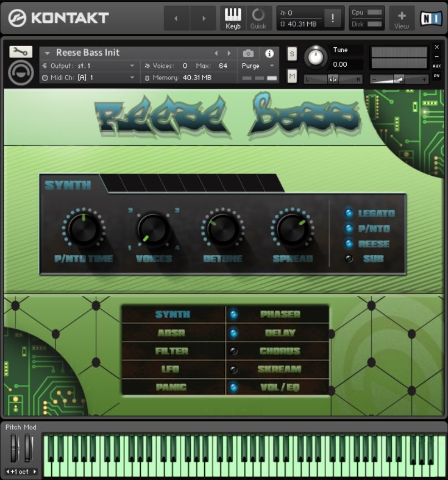Enable the SKREAM power LED

pos(233,369)
